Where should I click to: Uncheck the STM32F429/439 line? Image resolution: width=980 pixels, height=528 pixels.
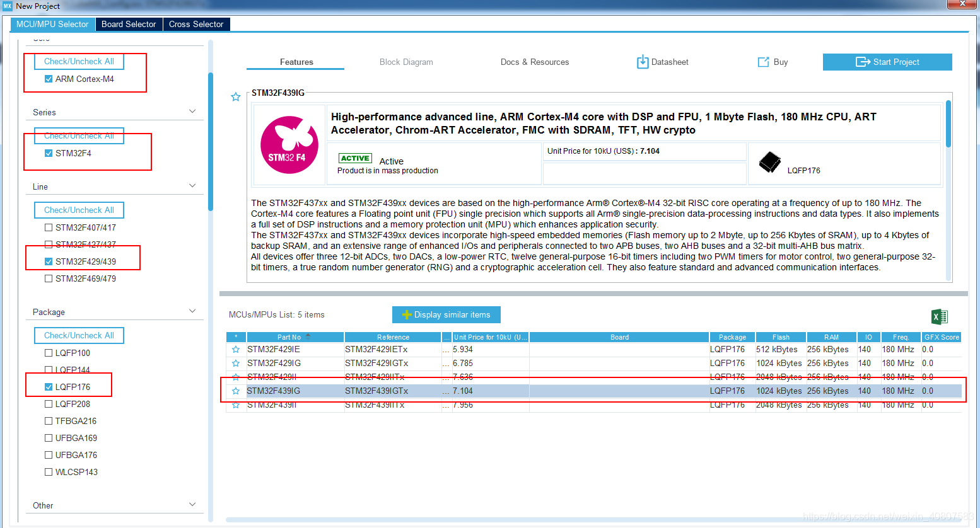click(x=49, y=261)
